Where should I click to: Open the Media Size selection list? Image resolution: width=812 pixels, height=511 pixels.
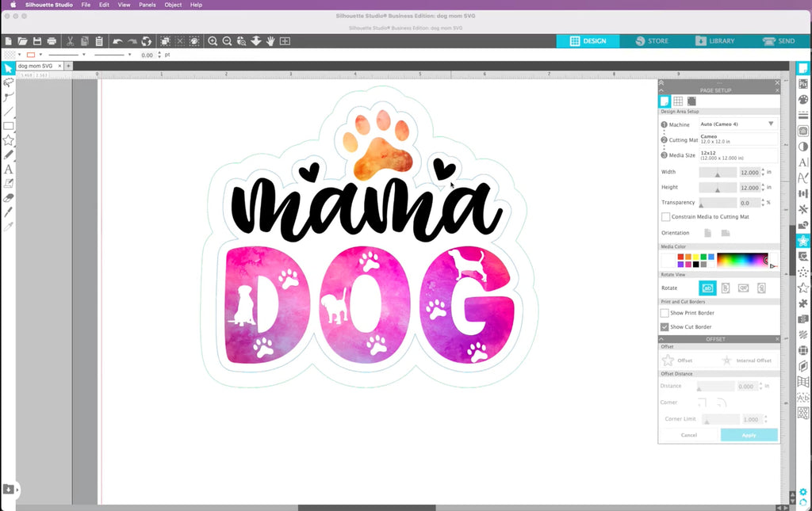click(738, 155)
